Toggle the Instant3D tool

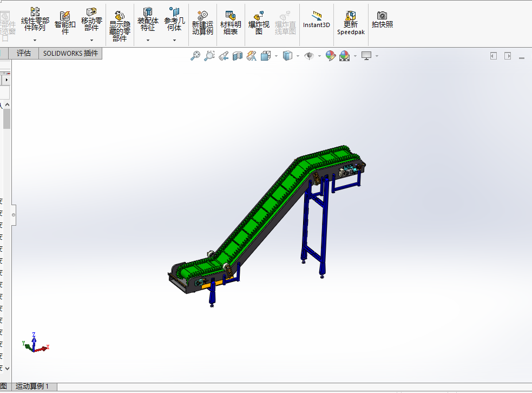pos(317,19)
